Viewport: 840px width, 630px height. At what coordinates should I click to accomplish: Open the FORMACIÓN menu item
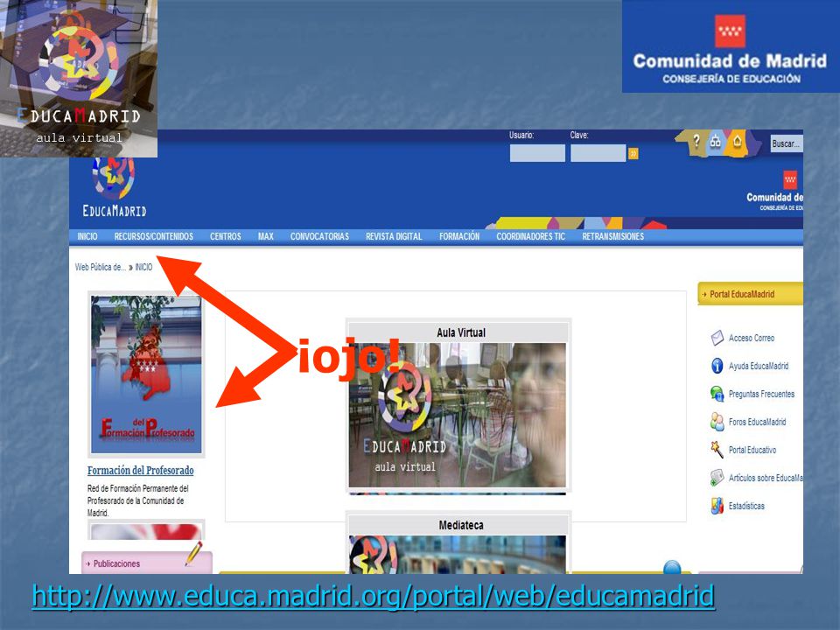coord(459,236)
